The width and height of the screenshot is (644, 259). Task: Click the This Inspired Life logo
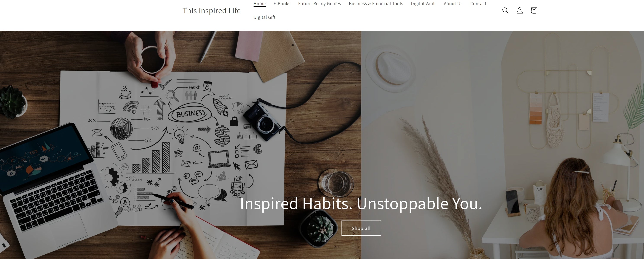click(x=211, y=10)
